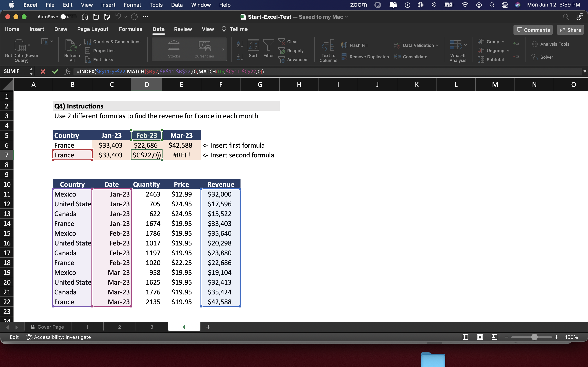Cancel formula entry with the red X

point(43,72)
